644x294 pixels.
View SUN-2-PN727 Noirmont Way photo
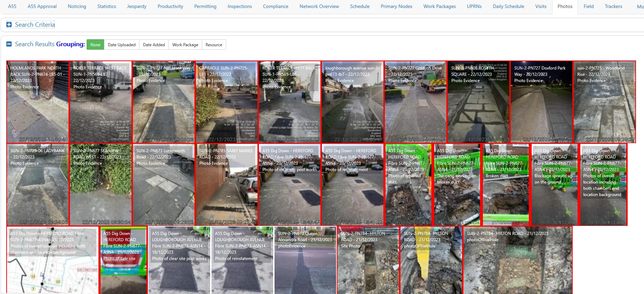pyautogui.click(x=164, y=102)
